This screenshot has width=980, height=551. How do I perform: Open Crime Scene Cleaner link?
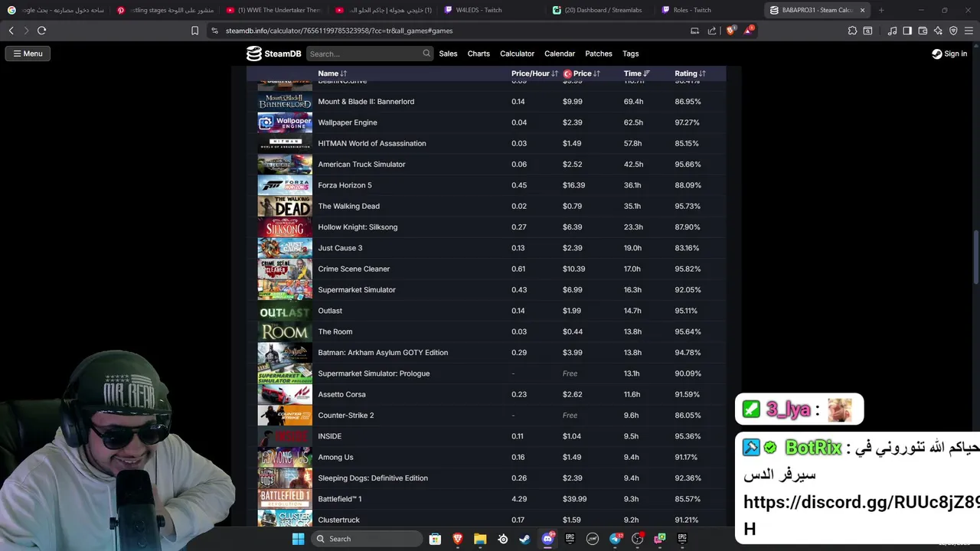(354, 269)
